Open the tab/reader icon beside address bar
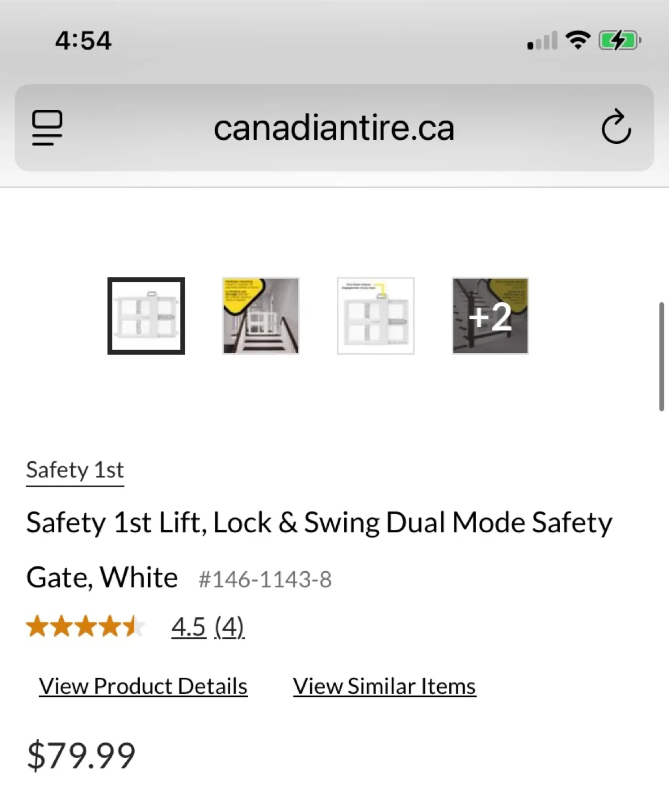The width and height of the screenshot is (669, 812). coord(47,127)
